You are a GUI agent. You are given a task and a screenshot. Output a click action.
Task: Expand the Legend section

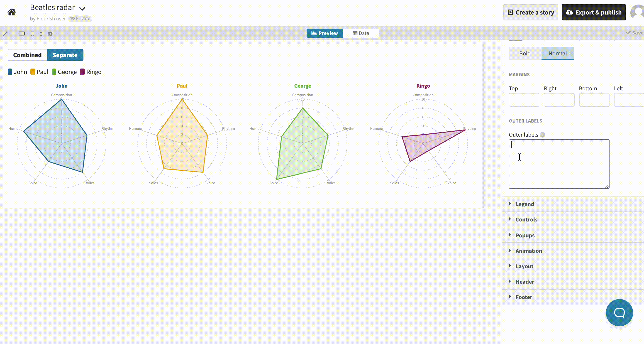point(524,204)
